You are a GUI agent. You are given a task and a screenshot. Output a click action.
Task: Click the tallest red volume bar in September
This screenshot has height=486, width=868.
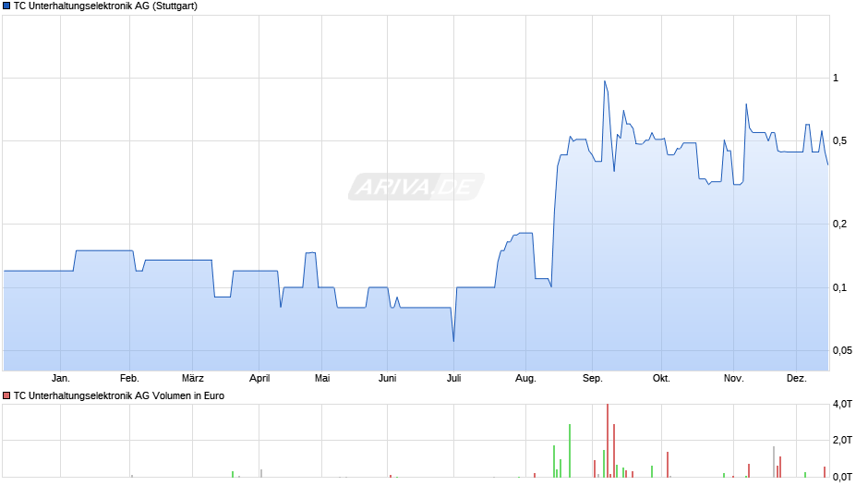click(608, 441)
